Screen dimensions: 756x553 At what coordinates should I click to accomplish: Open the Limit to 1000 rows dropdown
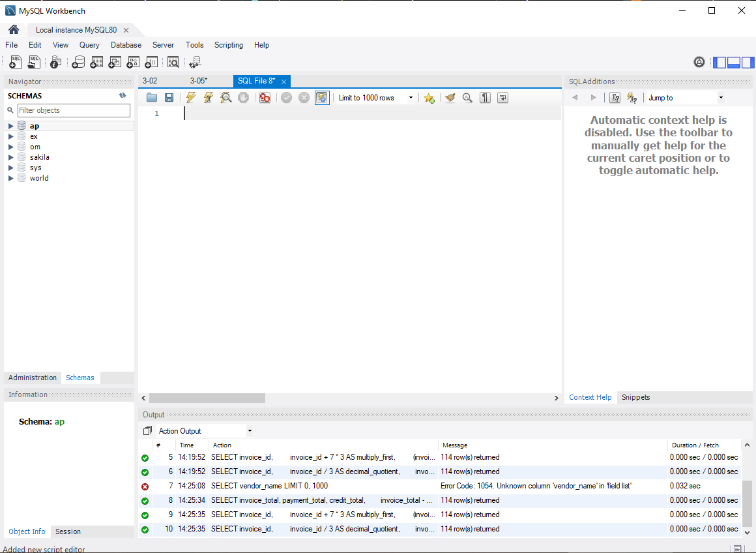pos(410,97)
